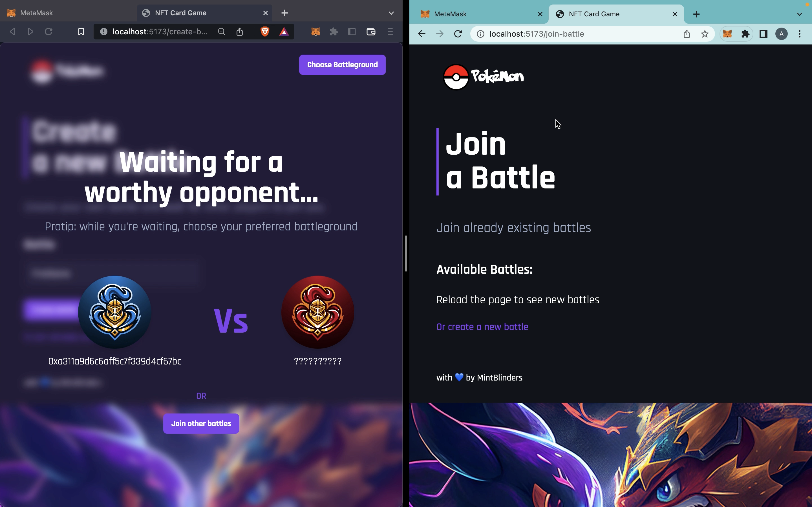This screenshot has height=507, width=812.
Task: Open the Brave Wallet icon
Action: pyautogui.click(x=371, y=32)
